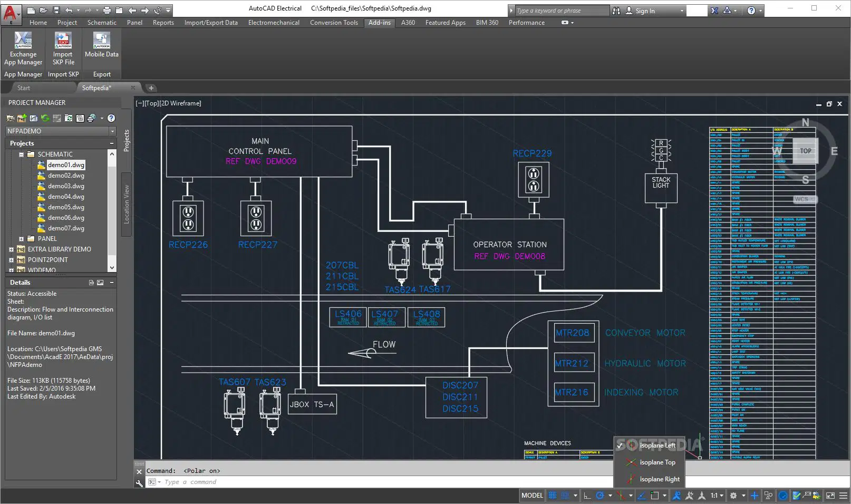
Task: Open the Mobile Data export tool
Action: (101, 45)
